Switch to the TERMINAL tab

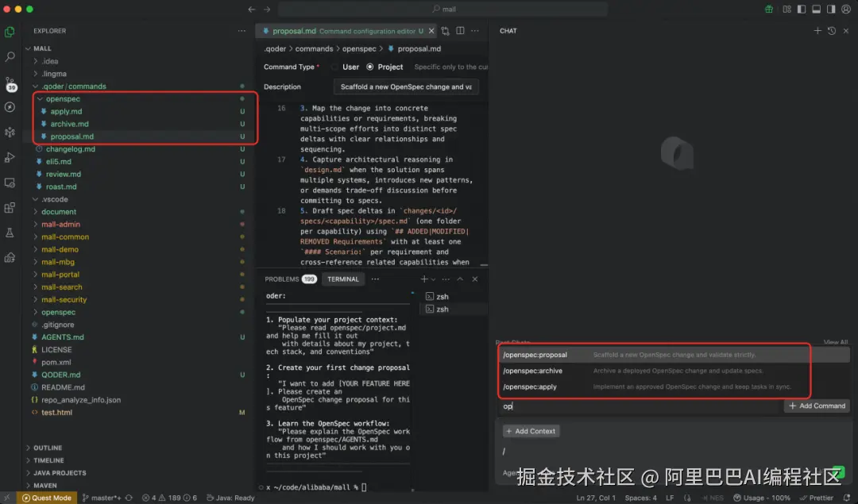(x=343, y=279)
